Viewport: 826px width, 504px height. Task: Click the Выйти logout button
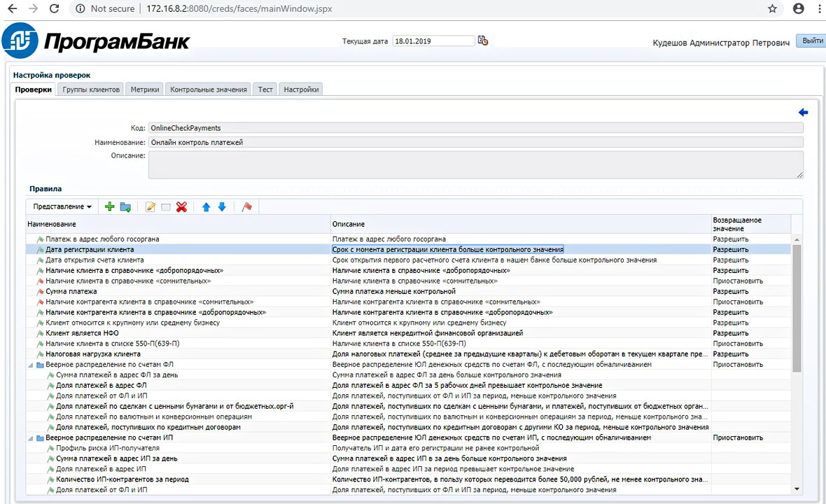click(812, 41)
